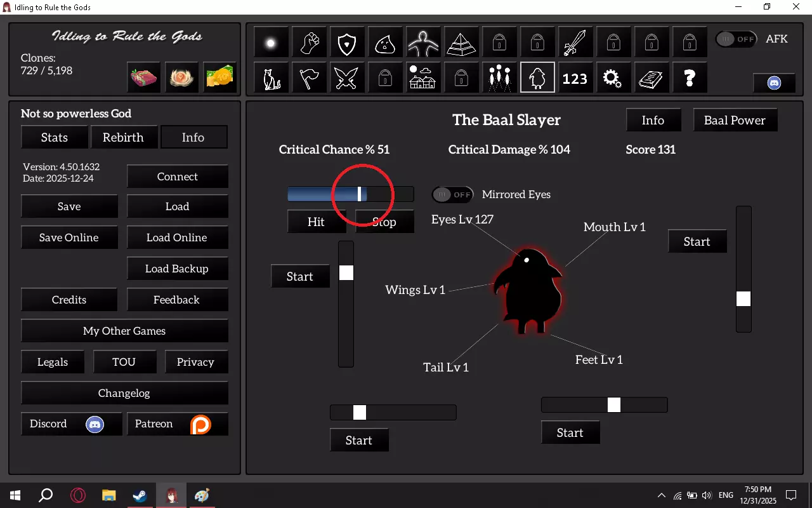Click the black bird Baal figure
812x508 pixels.
pyautogui.click(x=528, y=291)
